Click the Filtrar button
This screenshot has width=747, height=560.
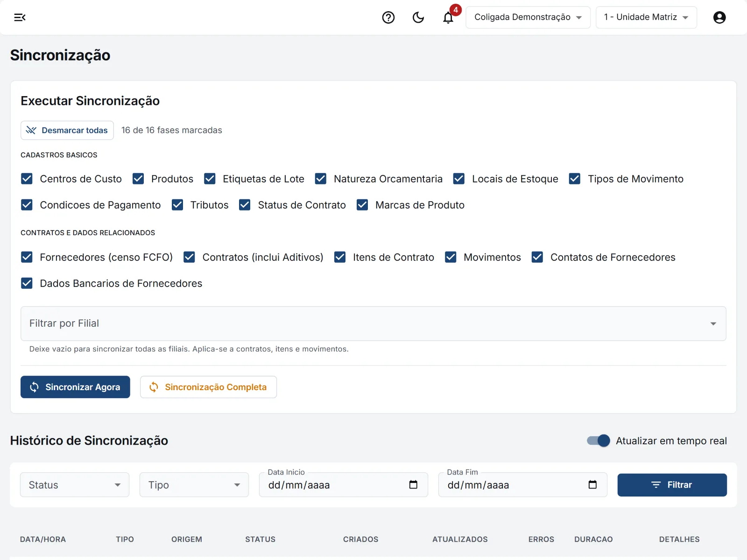point(672,485)
